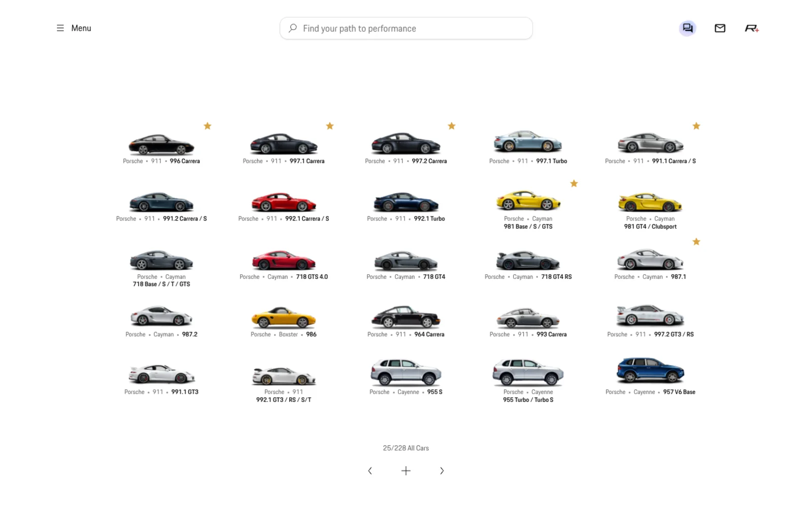Click the '718 GT4 RS' label text

(557, 277)
